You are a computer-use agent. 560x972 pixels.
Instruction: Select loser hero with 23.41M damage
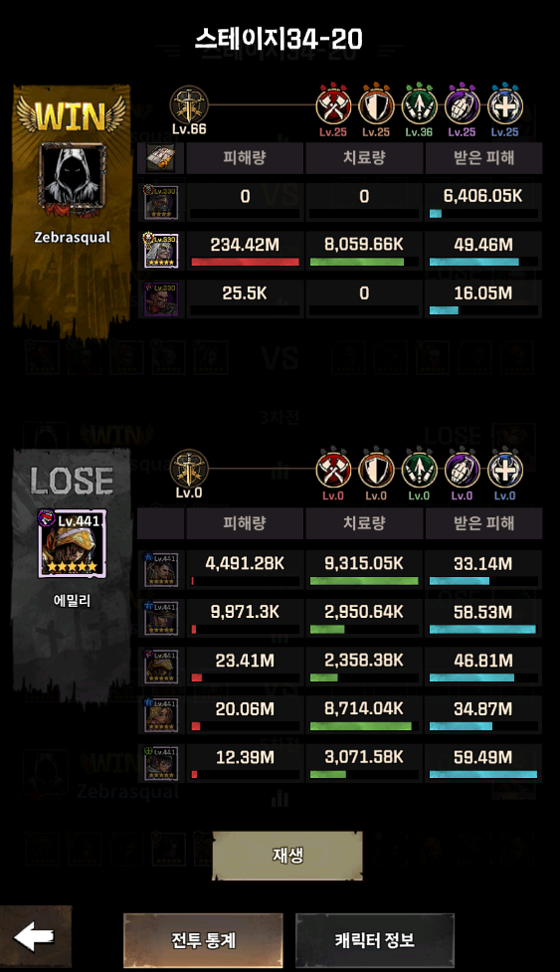(161, 666)
